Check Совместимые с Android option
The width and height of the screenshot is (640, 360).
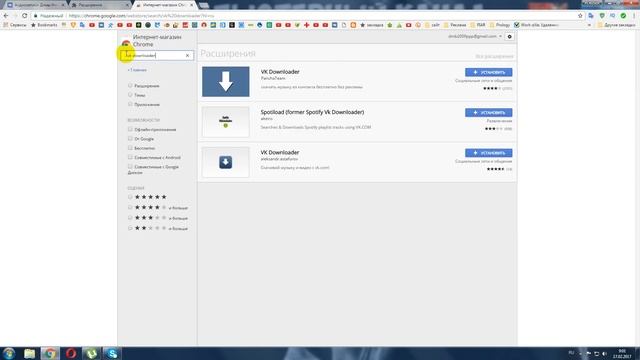[130, 157]
